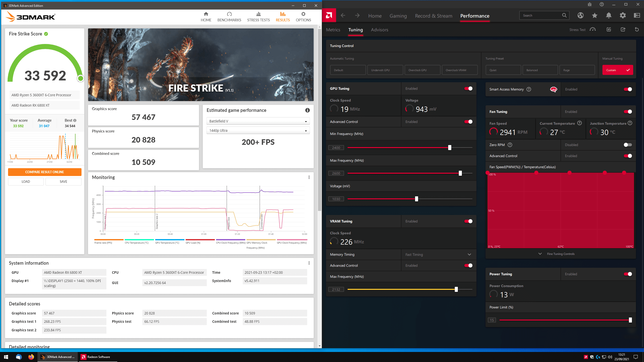Click the Stress Test icon
Viewport: 644px width, 362px height.
coord(593,29)
